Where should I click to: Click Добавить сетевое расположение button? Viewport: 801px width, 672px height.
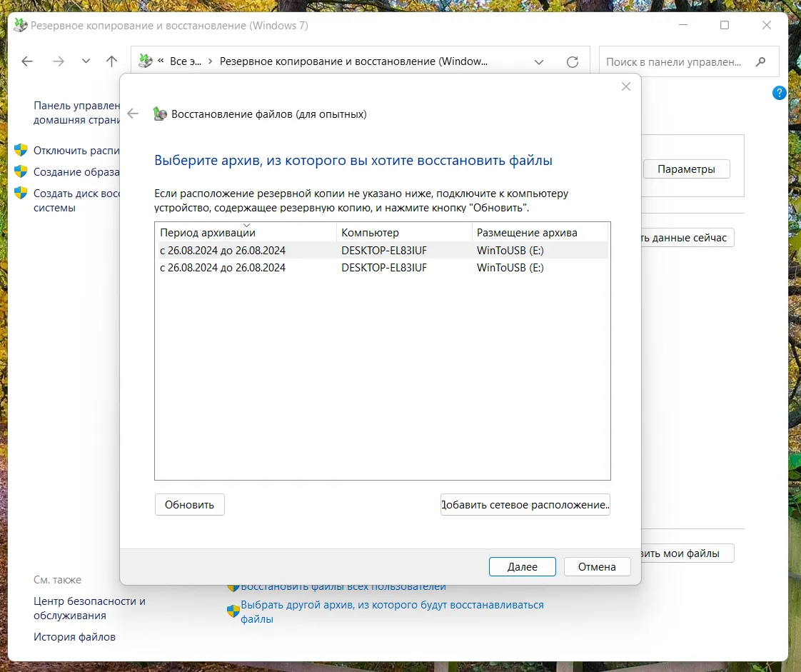tap(525, 505)
